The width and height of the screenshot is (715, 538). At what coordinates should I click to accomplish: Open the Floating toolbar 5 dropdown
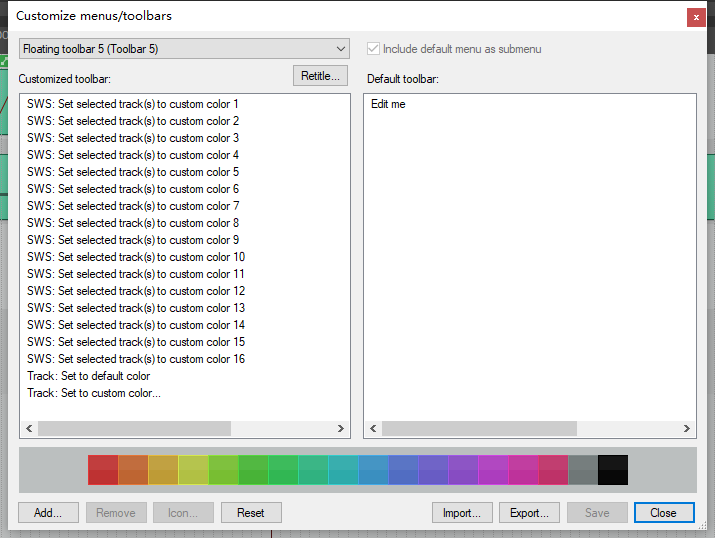[184, 49]
